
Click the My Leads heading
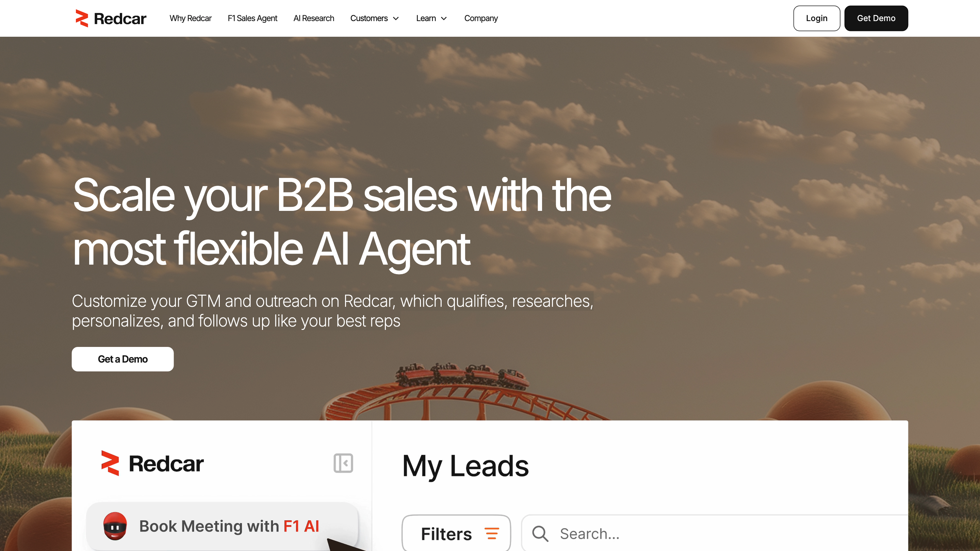click(465, 466)
